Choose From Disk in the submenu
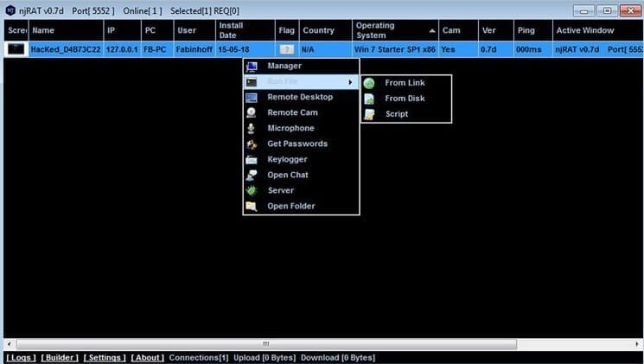 406,99
